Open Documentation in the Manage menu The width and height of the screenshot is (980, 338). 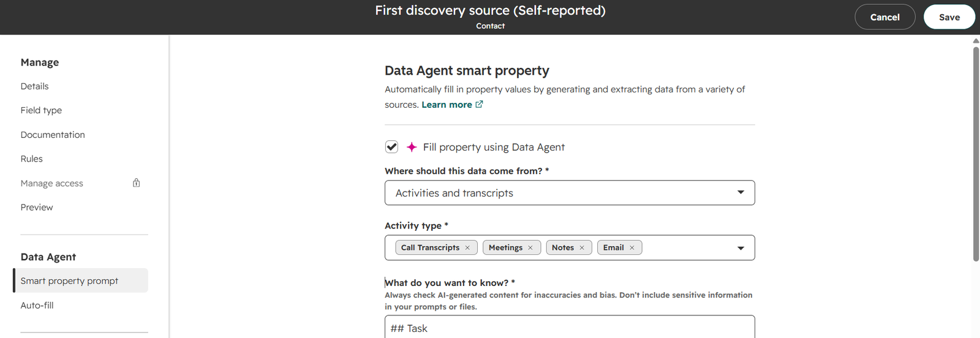tap(53, 135)
